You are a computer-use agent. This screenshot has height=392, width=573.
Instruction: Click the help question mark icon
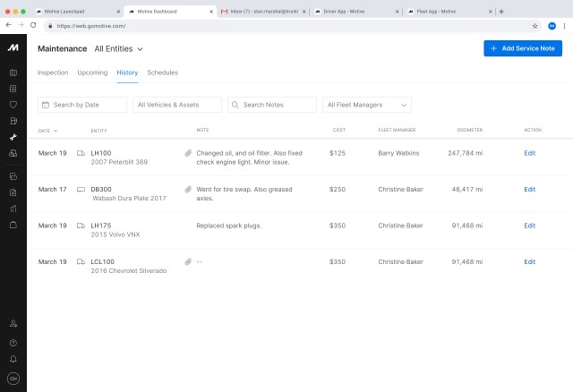point(13,342)
